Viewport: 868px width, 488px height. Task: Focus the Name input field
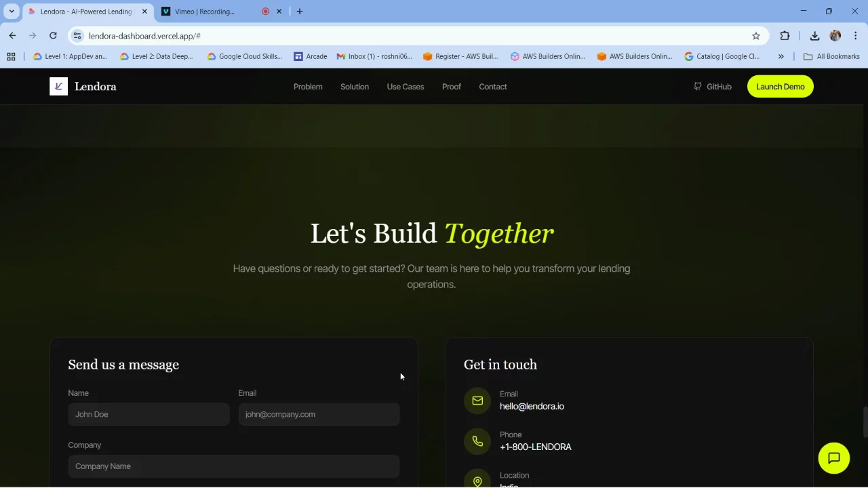pyautogui.click(x=149, y=414)
